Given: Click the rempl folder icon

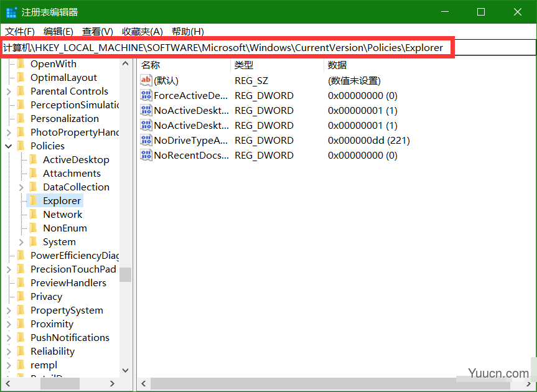Looking at the screenshot, I should (x=21, y=365).
